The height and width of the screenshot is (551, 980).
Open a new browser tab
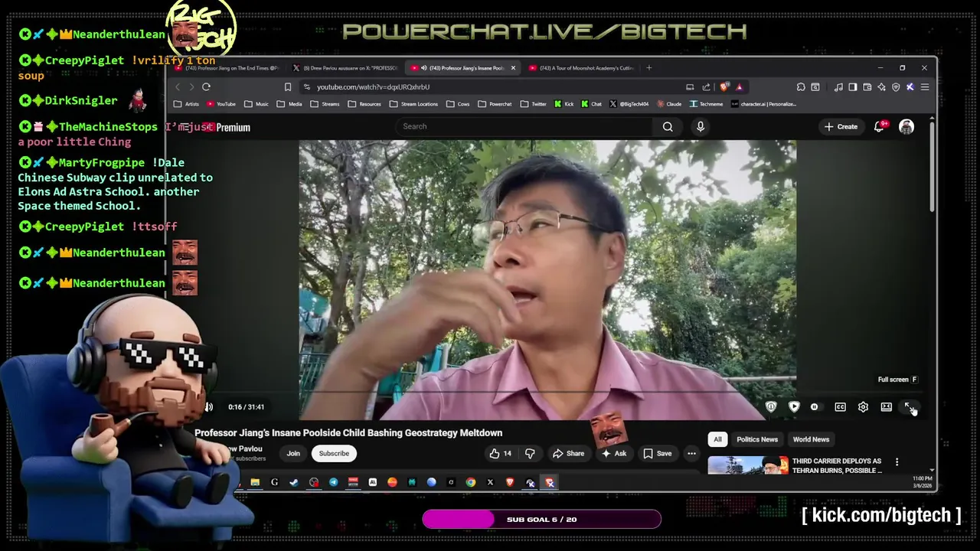[648, 68]
